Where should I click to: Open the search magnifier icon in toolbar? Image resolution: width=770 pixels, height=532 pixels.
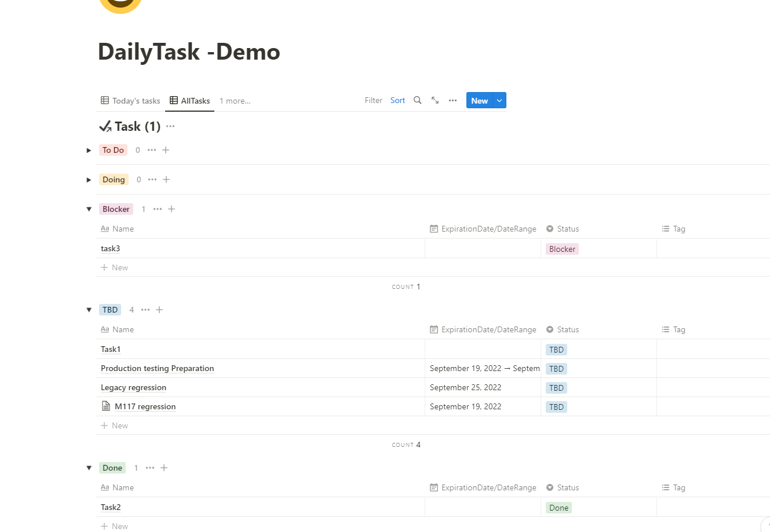tap(417, 100)
